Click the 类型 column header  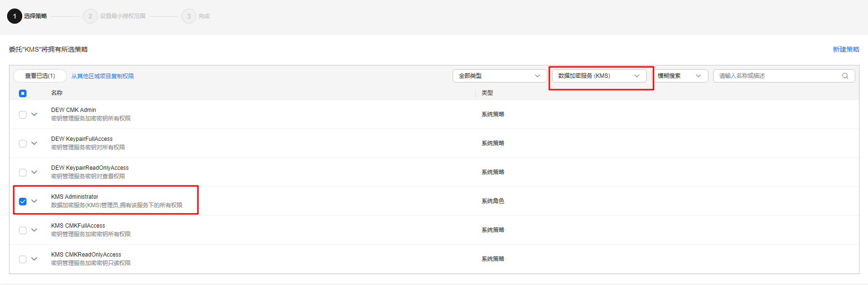487,93
